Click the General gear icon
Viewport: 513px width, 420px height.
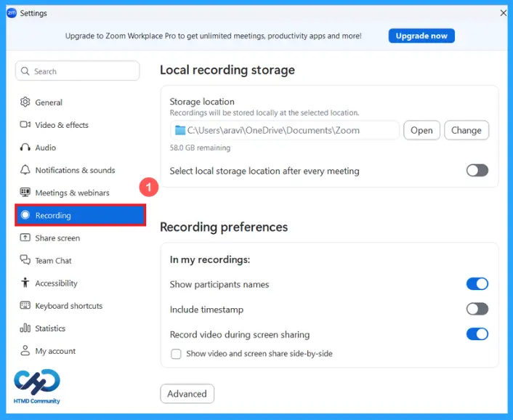(x=25, y=102)
